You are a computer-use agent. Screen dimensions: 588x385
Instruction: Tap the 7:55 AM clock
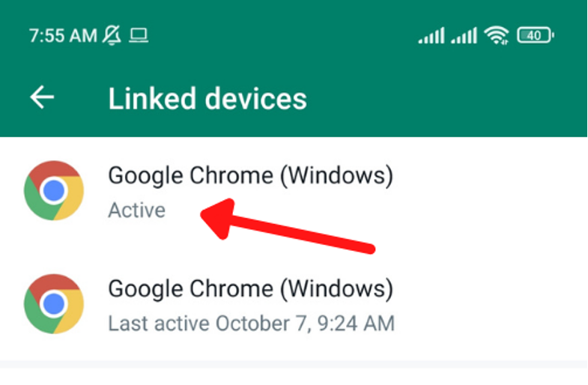(x=63, y=35)
